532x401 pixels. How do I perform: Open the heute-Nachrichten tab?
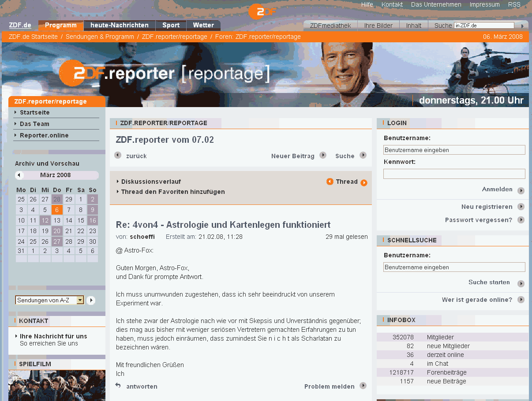pos(120,26)
